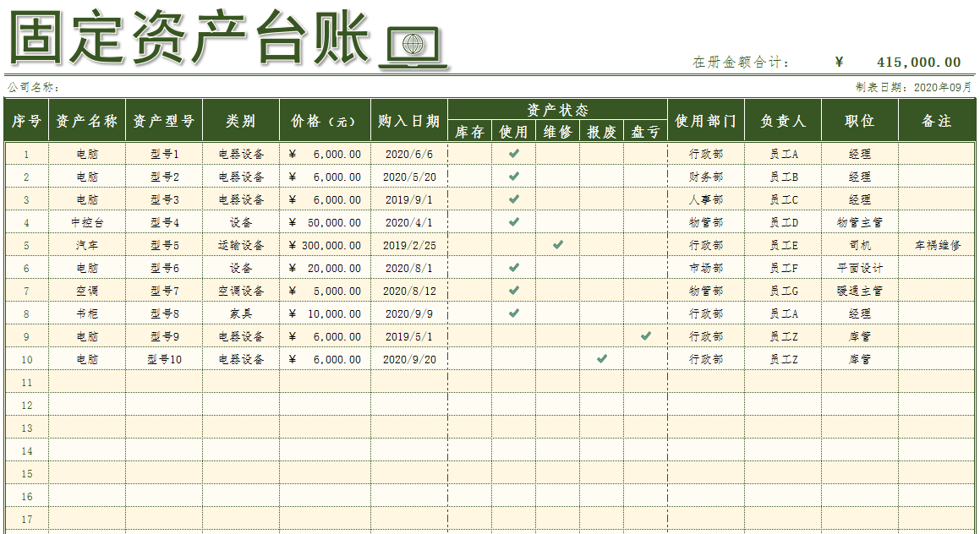Click the 使用 checkmark for 中控台 row
The image size is (980, 534).
pos(514,221)
